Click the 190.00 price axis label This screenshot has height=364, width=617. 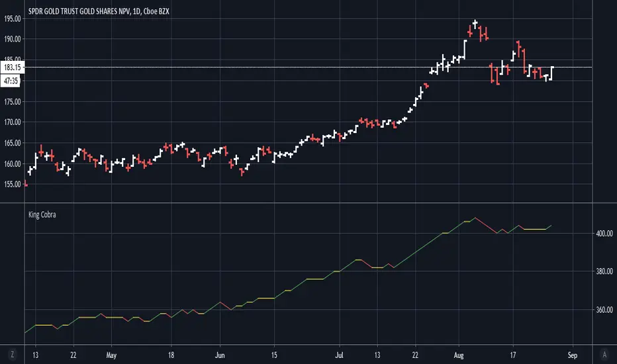coord(13,39)
